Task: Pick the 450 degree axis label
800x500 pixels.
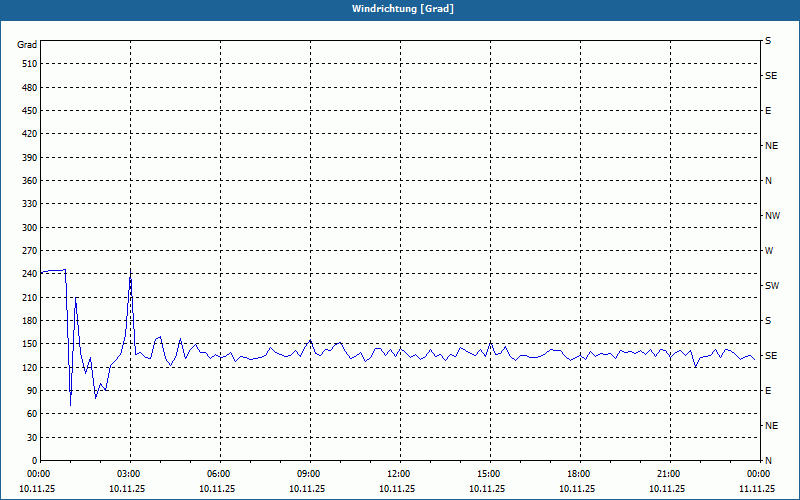Action: pos(30,111)
